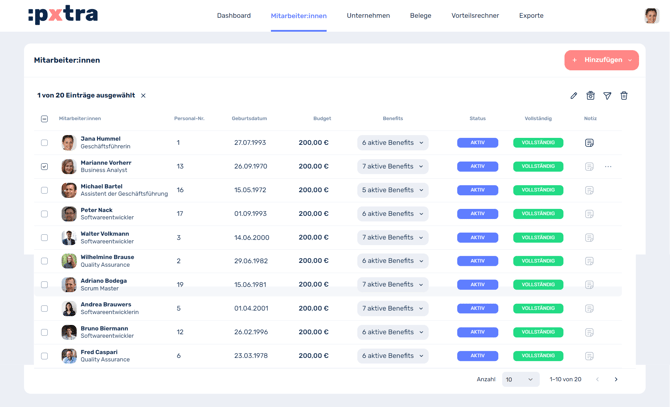Click the trash delete icon
Image resolution: width=670 pixels, height=407 pixels.
[x=624, y=96]
